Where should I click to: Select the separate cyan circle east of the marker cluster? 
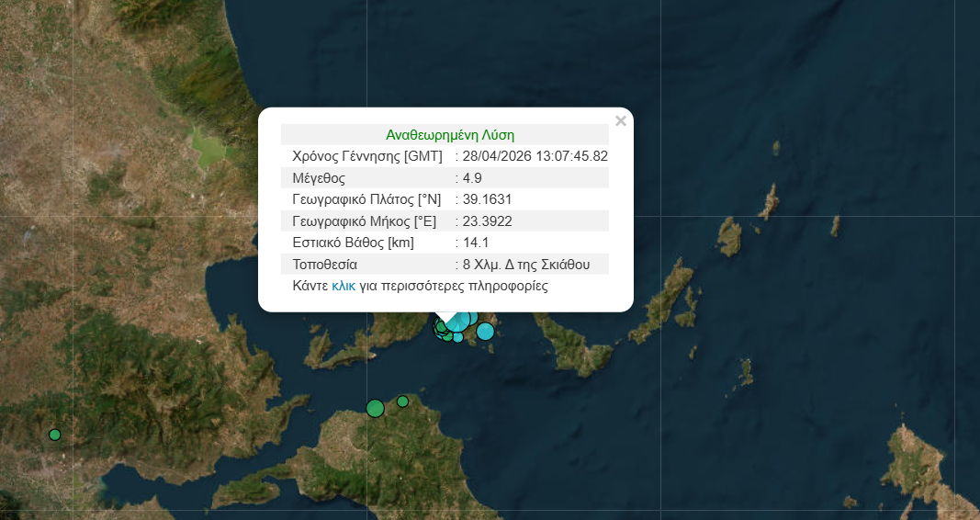[485, 331]
